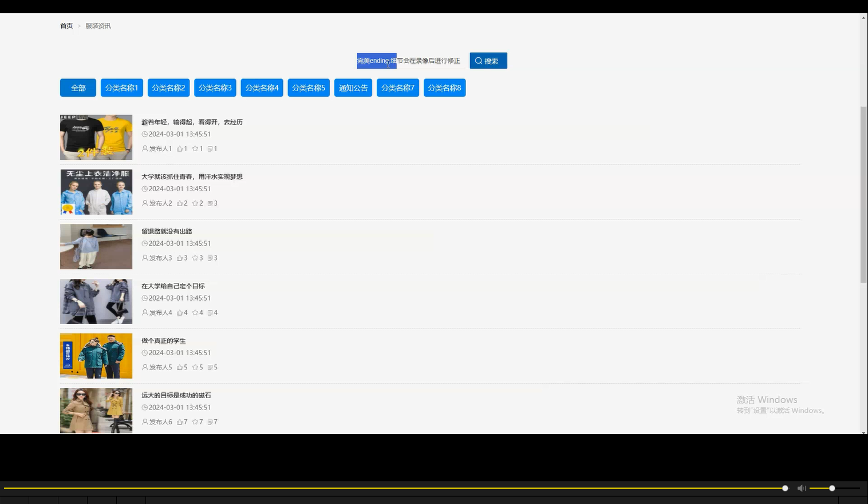
Task: Click the scrollbar up arrow
Action: point(863,18)
